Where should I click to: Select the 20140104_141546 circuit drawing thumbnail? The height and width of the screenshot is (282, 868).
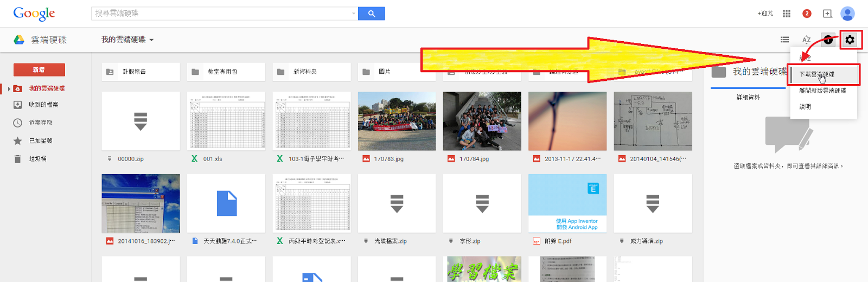653,121
